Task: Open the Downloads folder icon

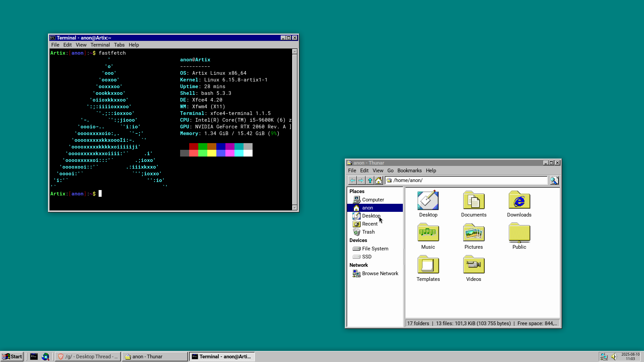Action: [519, 204]
